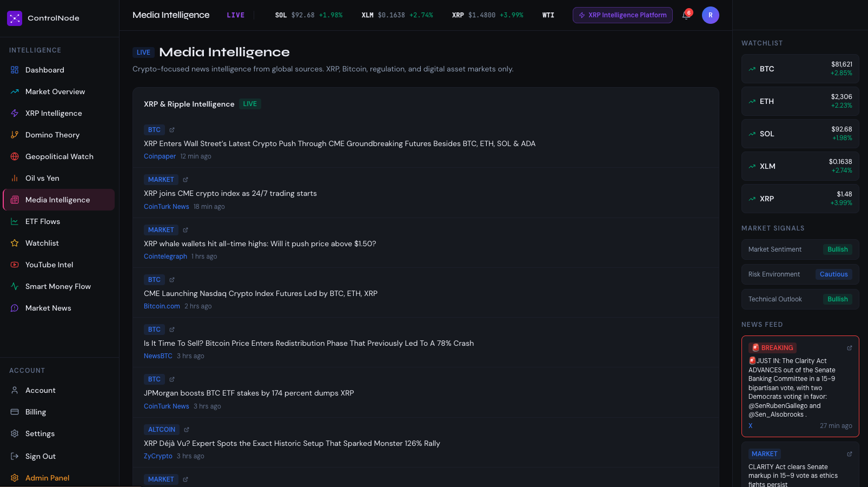Click XRP Intelligence Platform button
The height and width of the screenshot is (487, 868).
(622, 15)
